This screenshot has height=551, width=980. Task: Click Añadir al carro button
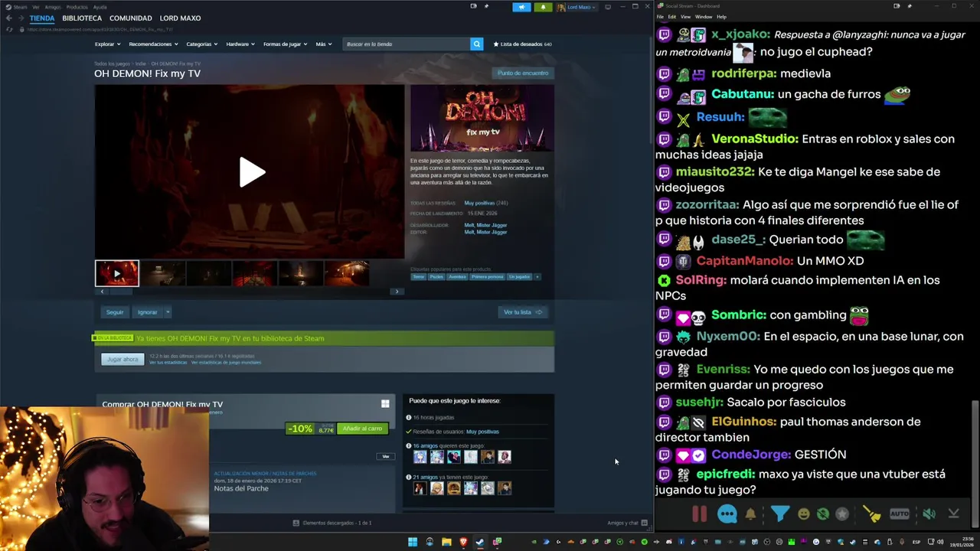click(362, 429)
